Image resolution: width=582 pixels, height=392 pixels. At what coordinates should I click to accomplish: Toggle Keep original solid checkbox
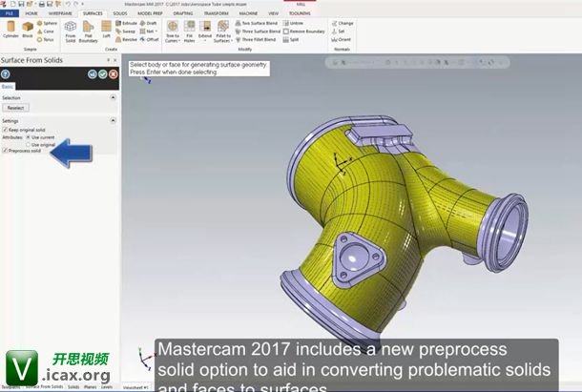5,130
